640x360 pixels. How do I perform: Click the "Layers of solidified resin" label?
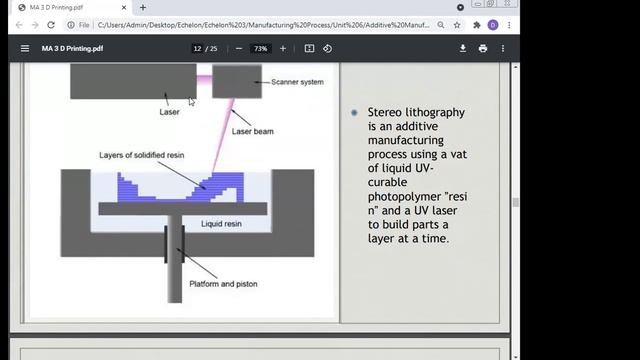(142, 155)
